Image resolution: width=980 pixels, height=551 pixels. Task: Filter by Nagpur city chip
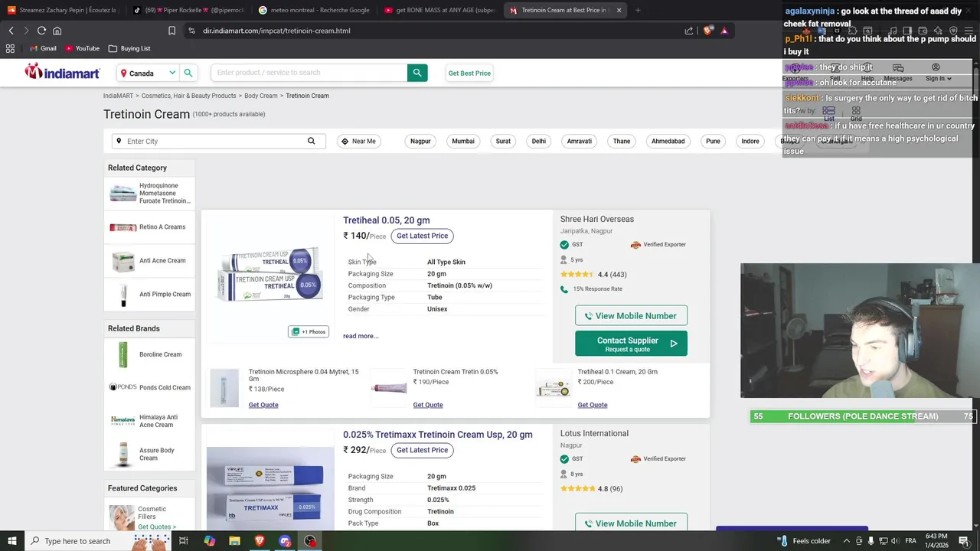coord(420,141)
